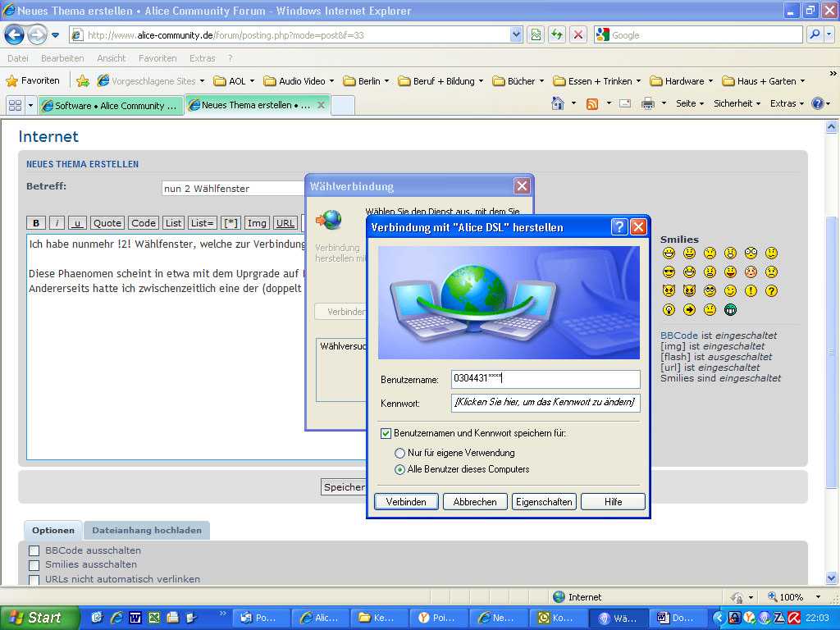840x630 pixels.
Task: Click the Eigenschaften button
Action: pos(544,501)
